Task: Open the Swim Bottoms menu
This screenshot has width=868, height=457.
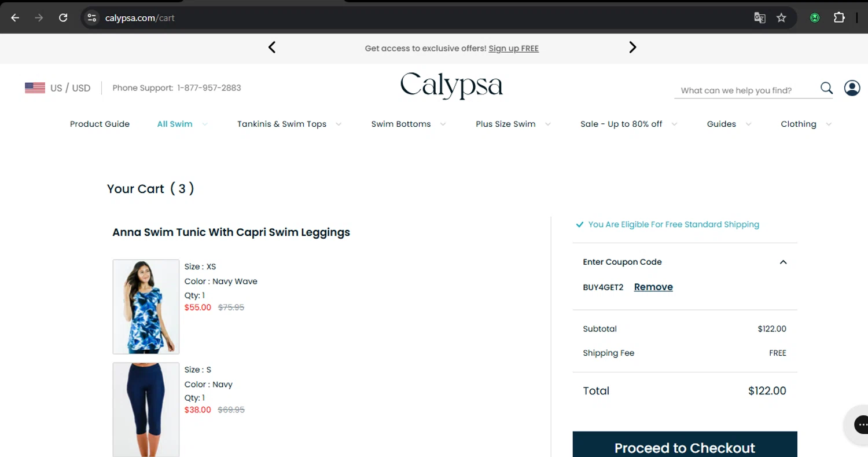Action: tap(401, 124)
